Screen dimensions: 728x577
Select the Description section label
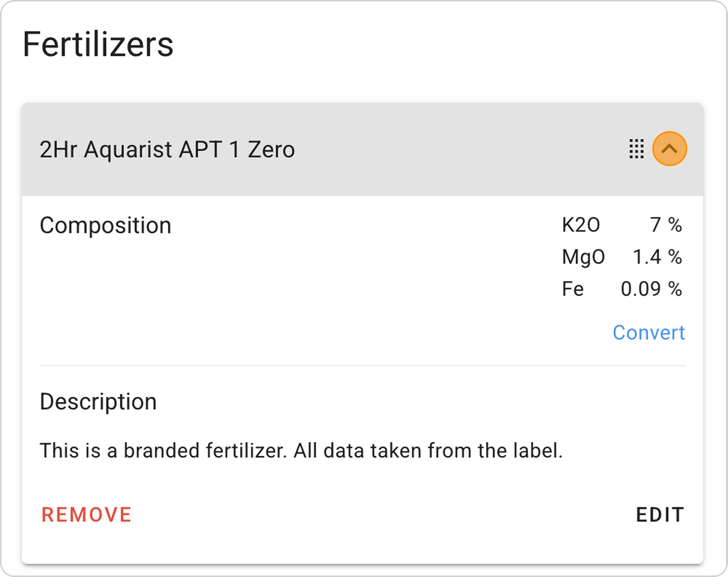click(x=98, y=401)
